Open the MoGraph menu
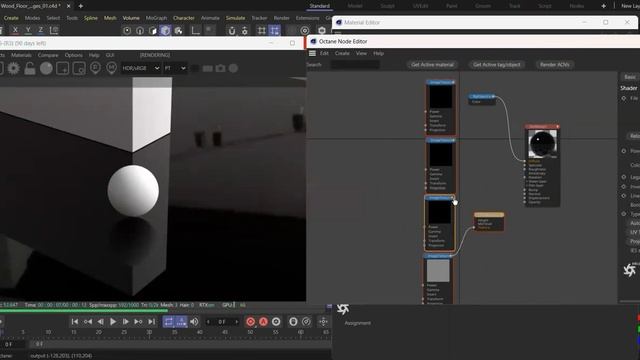This screenshot has height=360, width=640. (156, 18)
